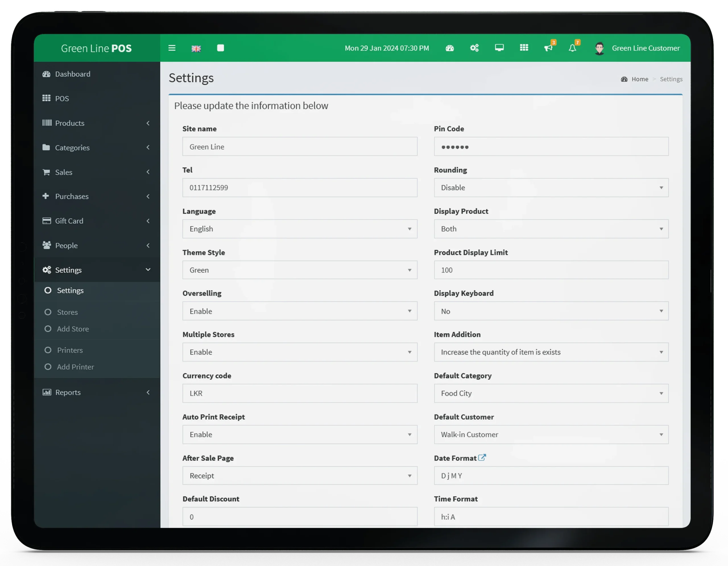The width and height of the screenshot is (728, 566).
Task: Open the Theme Style dropdown
Action: pyautogui.click(x=299, y=270)
